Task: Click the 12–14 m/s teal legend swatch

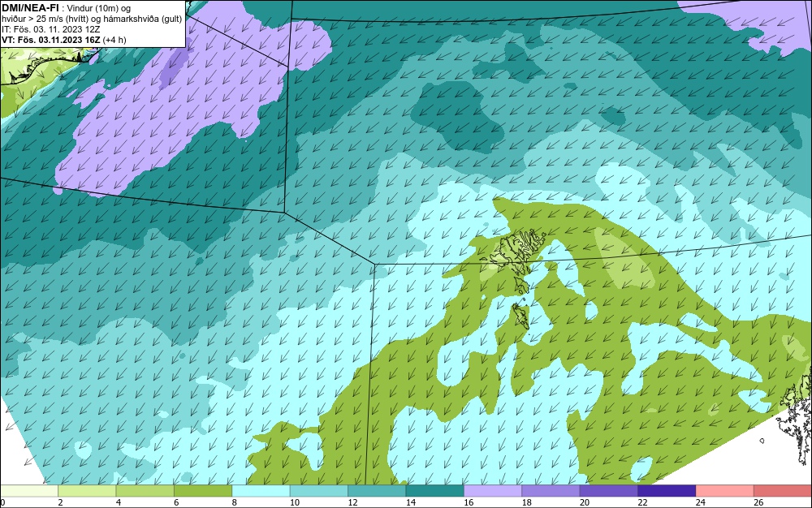Action: pos(377,491)
